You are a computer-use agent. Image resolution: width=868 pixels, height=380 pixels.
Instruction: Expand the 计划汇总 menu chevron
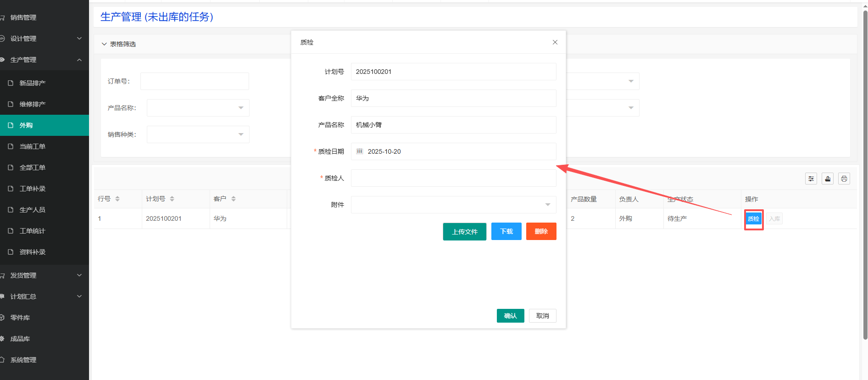pos(79,296)
